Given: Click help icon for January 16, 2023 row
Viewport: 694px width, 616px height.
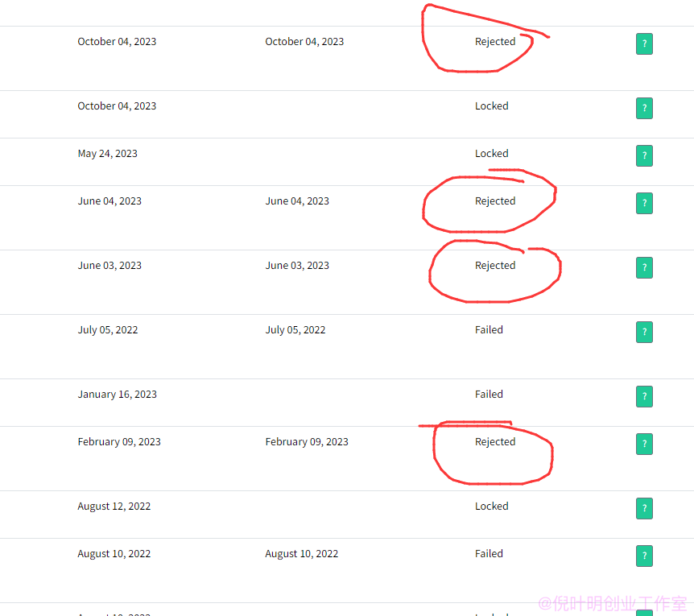Looking at the screenshot, I should [x=644, y=396].
